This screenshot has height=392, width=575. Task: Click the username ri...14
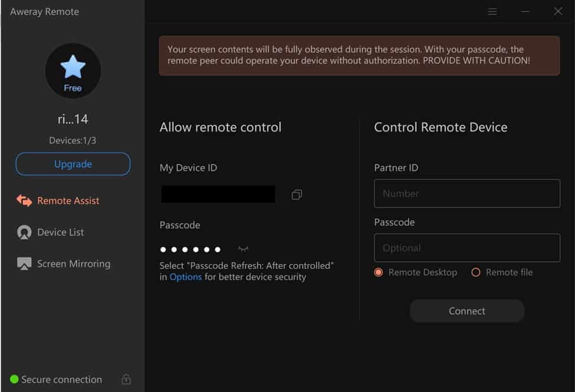pyautogui.click(x=73, y=119)
